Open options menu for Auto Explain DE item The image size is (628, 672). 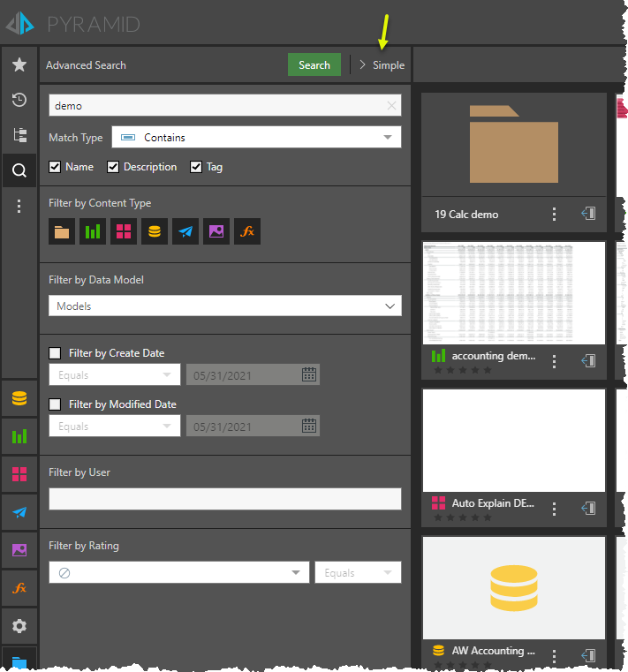[x=554, y=509]
